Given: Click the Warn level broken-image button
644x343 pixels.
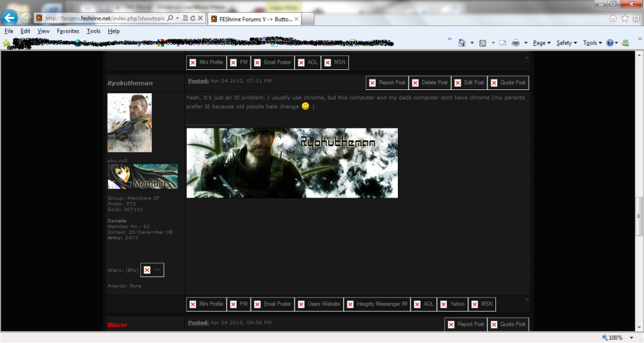Looking at the screenshot, I should (x=152, y=270).
